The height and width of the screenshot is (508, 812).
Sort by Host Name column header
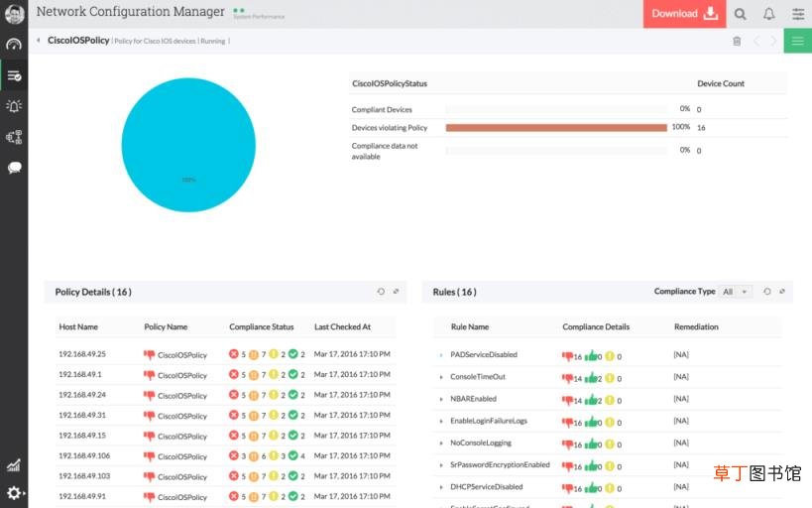tap(78, 327)
